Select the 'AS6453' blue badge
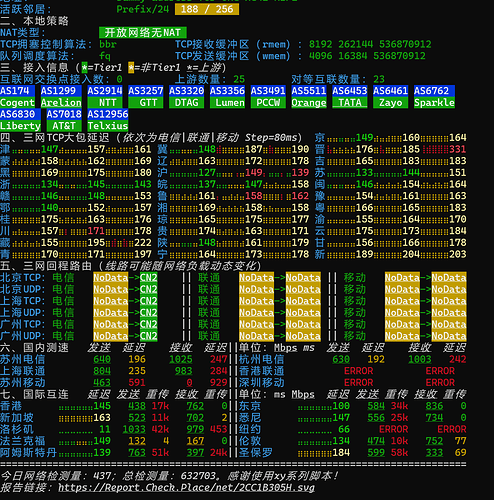The width and height of the screenshot is (494, 500). tap(350, 91)
